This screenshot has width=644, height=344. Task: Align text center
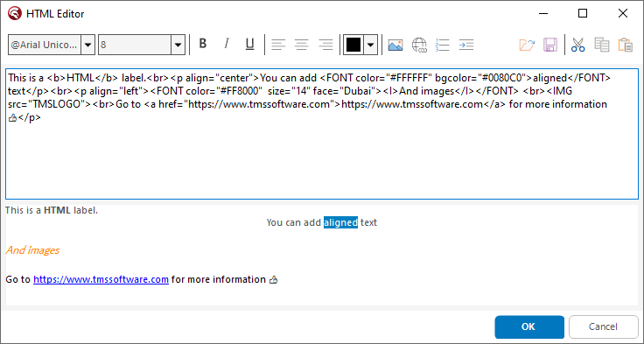coord(302,45)
